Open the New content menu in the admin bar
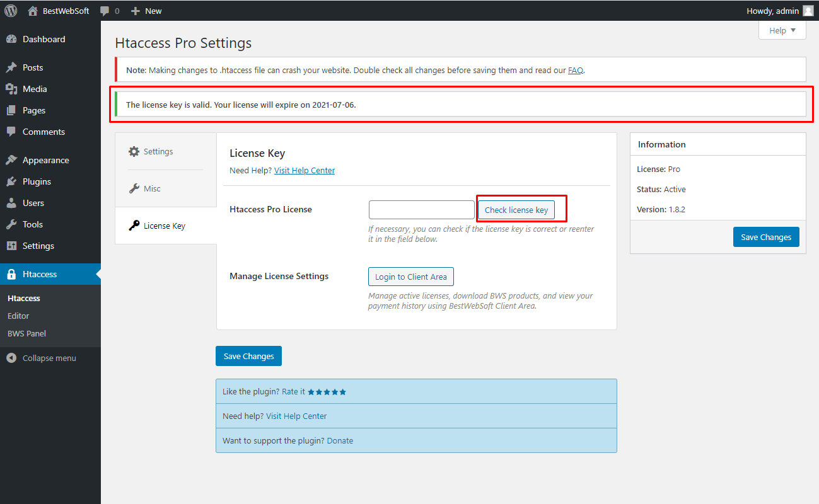The image size is (819, 504). 146,11
